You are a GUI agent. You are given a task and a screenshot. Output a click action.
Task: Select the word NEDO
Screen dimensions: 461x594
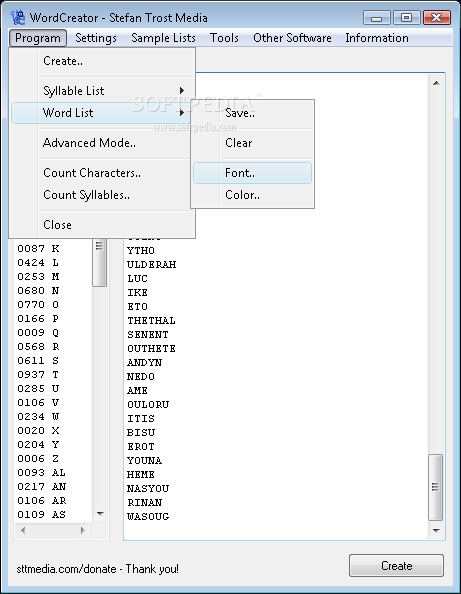point(141,377)
